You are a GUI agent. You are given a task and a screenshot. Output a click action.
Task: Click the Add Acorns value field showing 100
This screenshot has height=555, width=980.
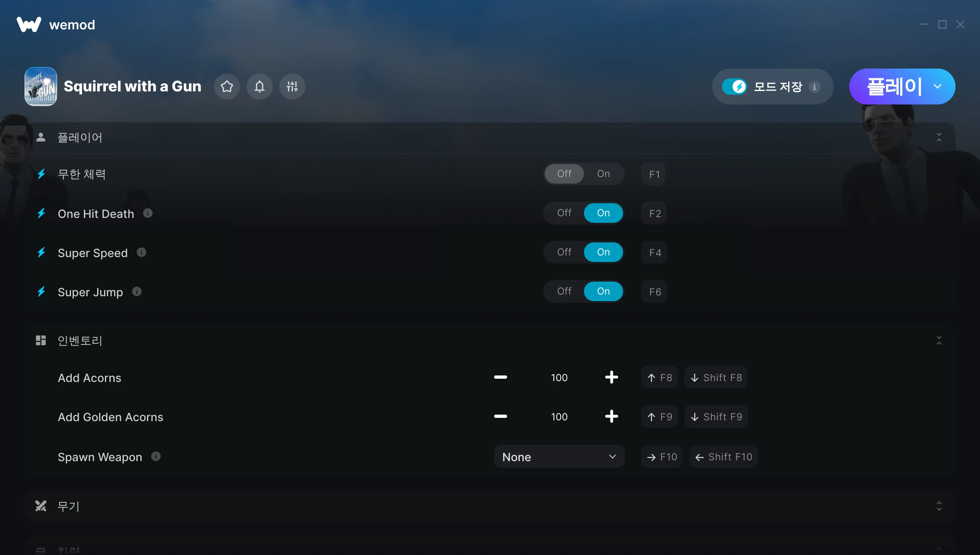(559, 377)
